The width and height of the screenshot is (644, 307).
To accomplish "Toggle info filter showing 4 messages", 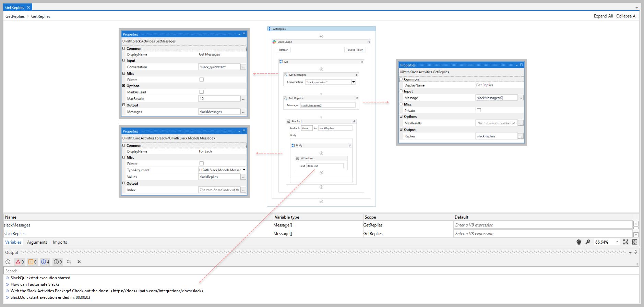I will point(45,262).
